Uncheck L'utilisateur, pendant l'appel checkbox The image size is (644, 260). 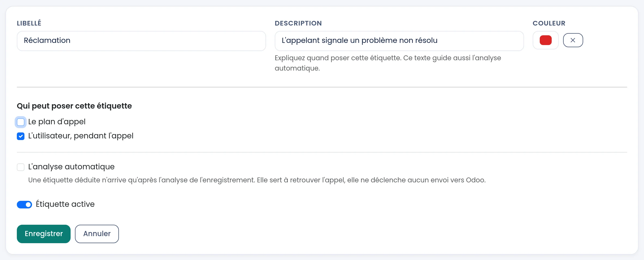point(21,136)
